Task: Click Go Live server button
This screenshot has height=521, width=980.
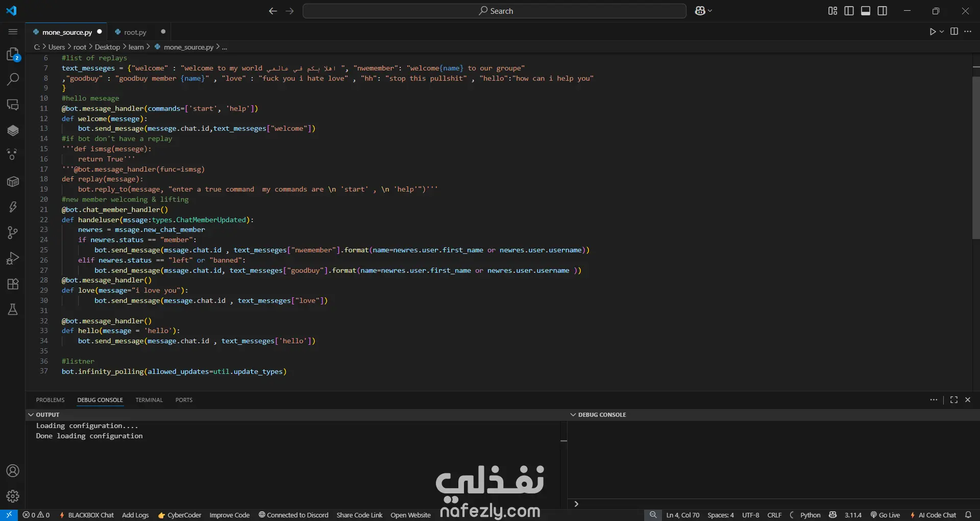Action: click(x=885, y=515)
